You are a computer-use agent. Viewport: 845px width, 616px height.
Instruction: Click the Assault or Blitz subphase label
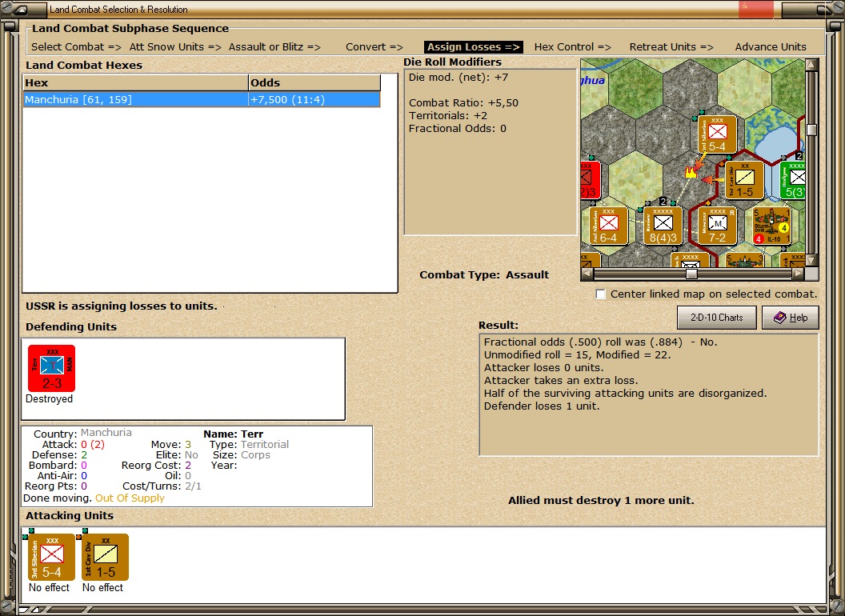click(274, 47)
